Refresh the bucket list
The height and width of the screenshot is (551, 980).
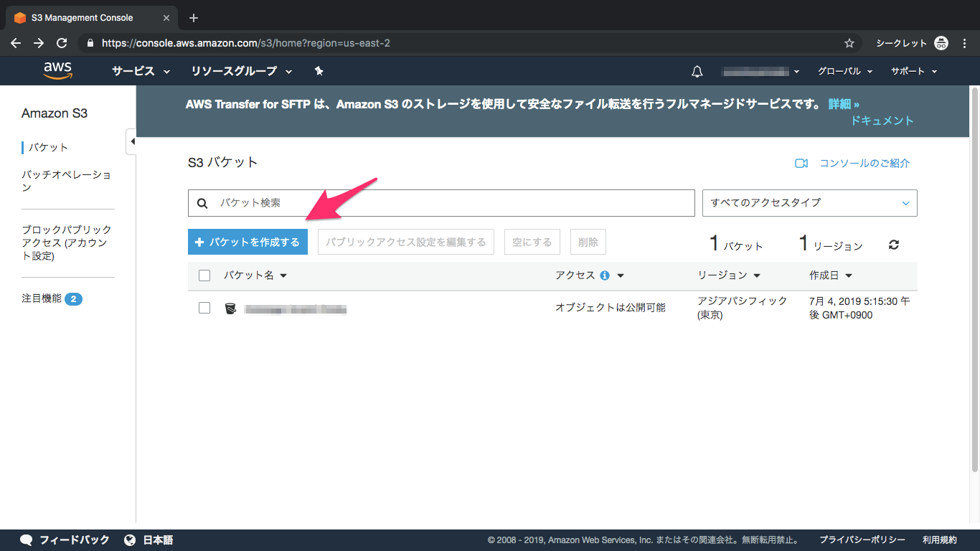893,245
